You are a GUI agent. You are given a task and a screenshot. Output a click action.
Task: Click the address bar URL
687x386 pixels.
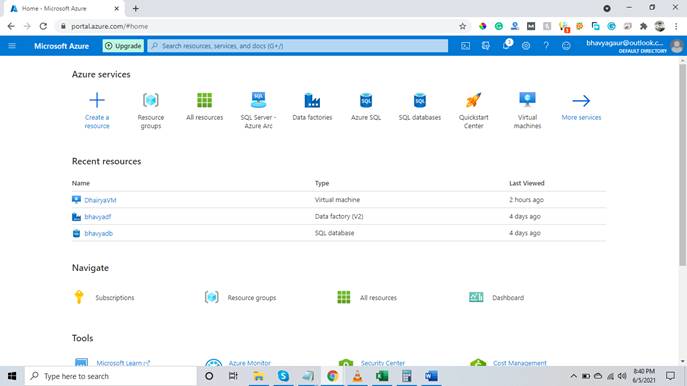pyautogui.click(x=110, y=26)
